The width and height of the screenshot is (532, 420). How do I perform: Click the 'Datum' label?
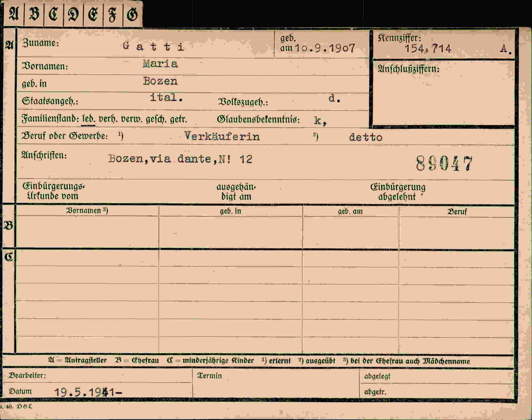20,391
